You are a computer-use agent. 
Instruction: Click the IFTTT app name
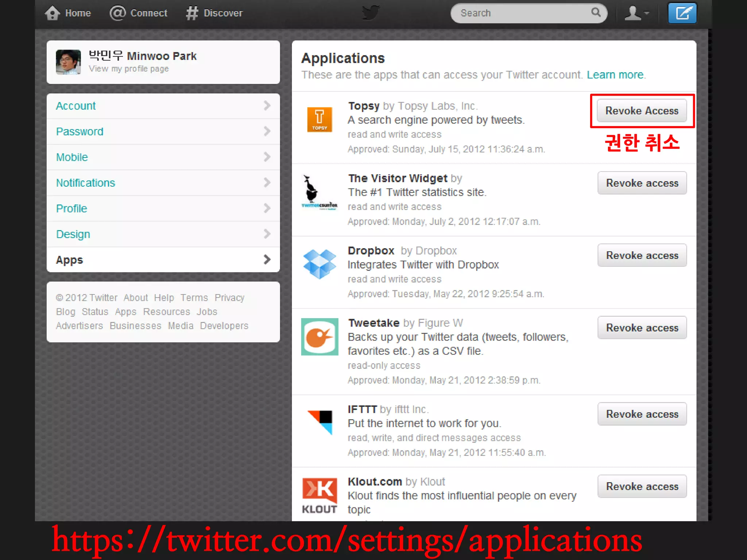pos(362,409)
